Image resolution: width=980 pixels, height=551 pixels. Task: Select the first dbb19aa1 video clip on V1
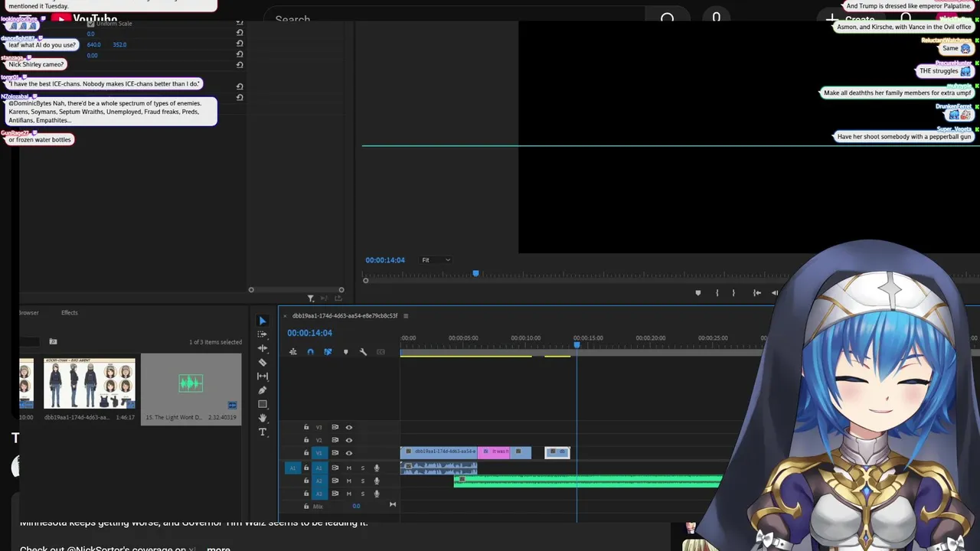point(439,452)
